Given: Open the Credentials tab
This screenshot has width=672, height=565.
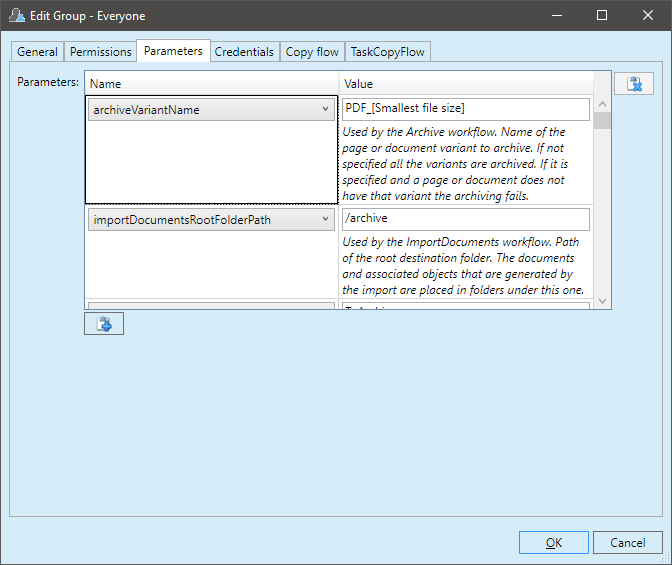Looking at the screenshot, I should [244, 52].
